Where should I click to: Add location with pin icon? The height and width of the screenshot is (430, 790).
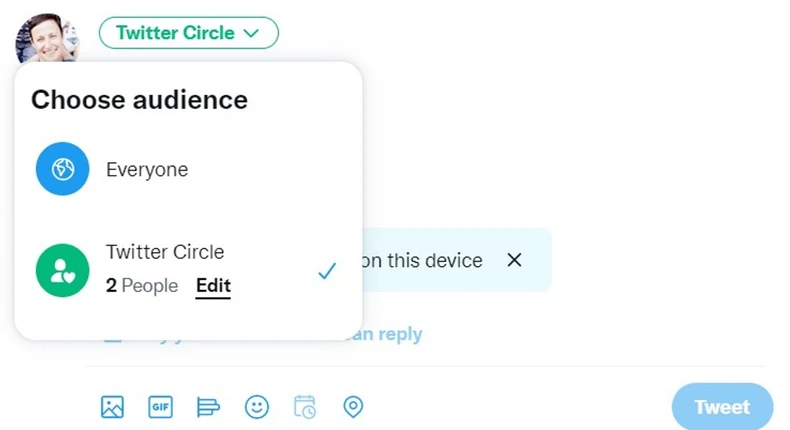[353, 407]
